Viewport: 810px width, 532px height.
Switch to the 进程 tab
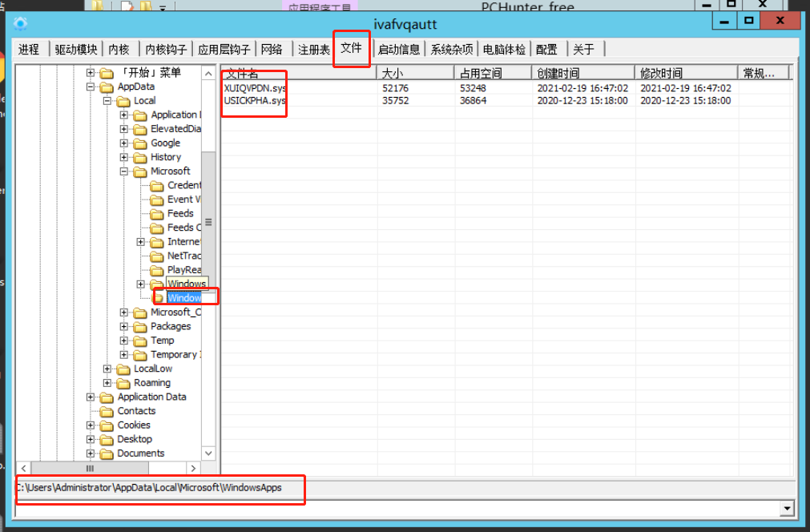point(29,50)
